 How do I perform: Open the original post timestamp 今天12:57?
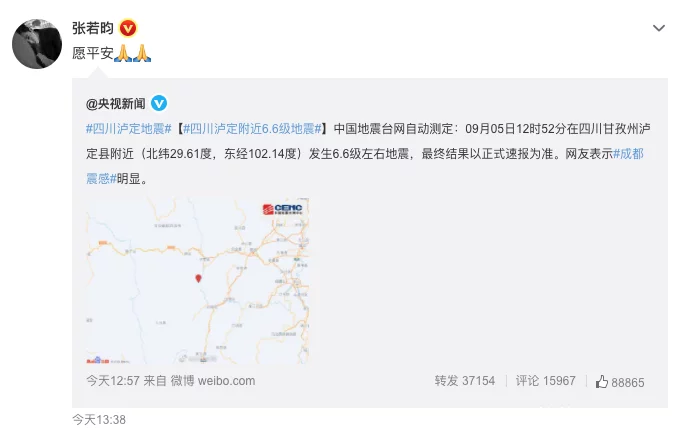coord(113,381)
